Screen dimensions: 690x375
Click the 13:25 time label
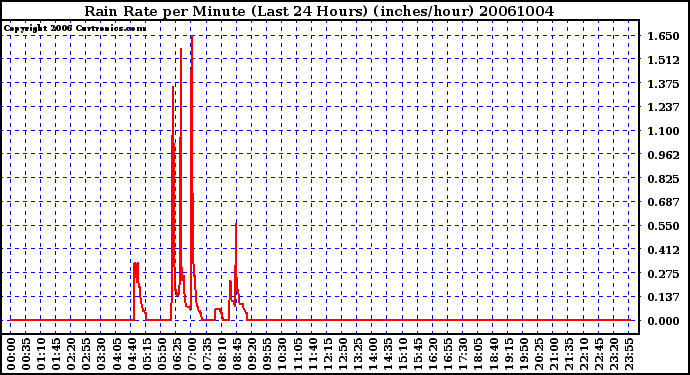coord(357,354)
